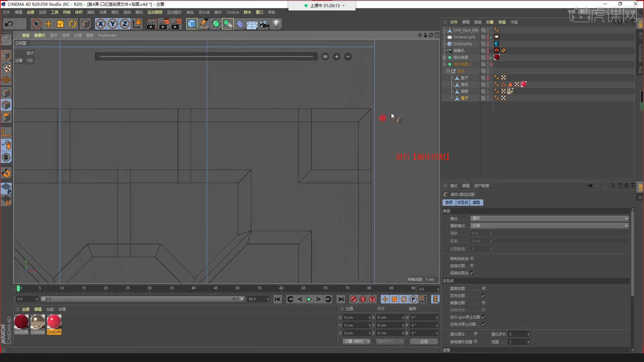Toggle X axis lock
Screen dimensions: 644x362
100,24
